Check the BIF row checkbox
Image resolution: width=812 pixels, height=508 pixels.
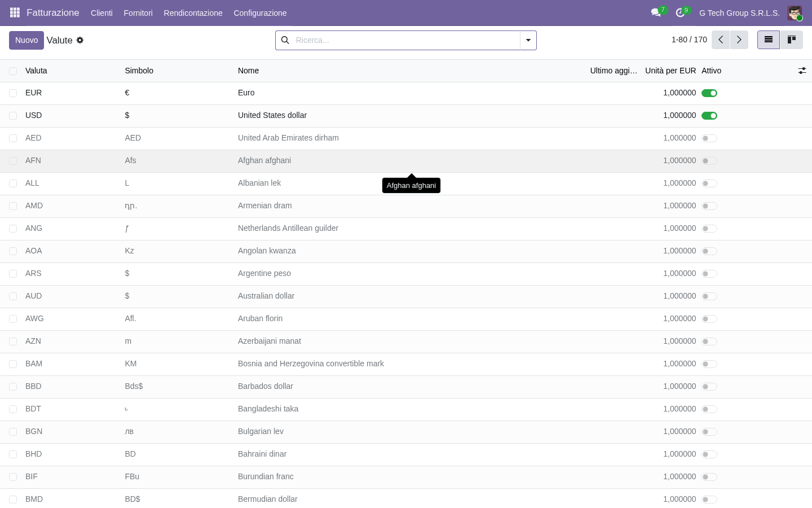point(13,477)
